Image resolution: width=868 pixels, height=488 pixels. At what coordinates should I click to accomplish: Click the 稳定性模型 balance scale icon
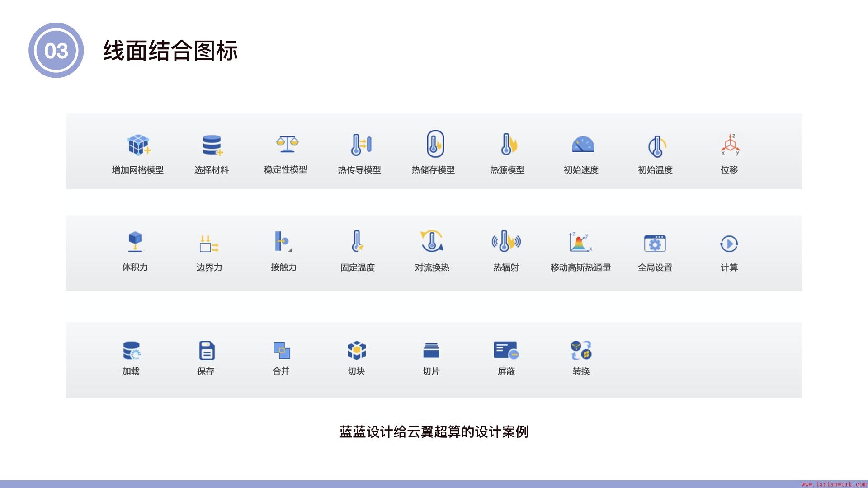pyautogui.click(x=287, y=144)
